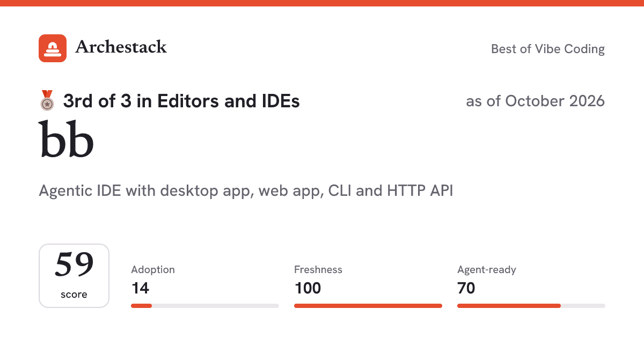
Task: Click the Agent-ready progress bar
Action: pyautogui.click(x=531, y=306)
